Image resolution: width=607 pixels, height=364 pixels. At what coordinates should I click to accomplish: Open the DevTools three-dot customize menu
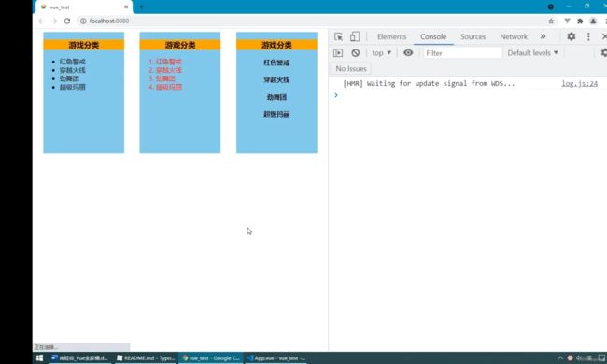coord(588,36)
